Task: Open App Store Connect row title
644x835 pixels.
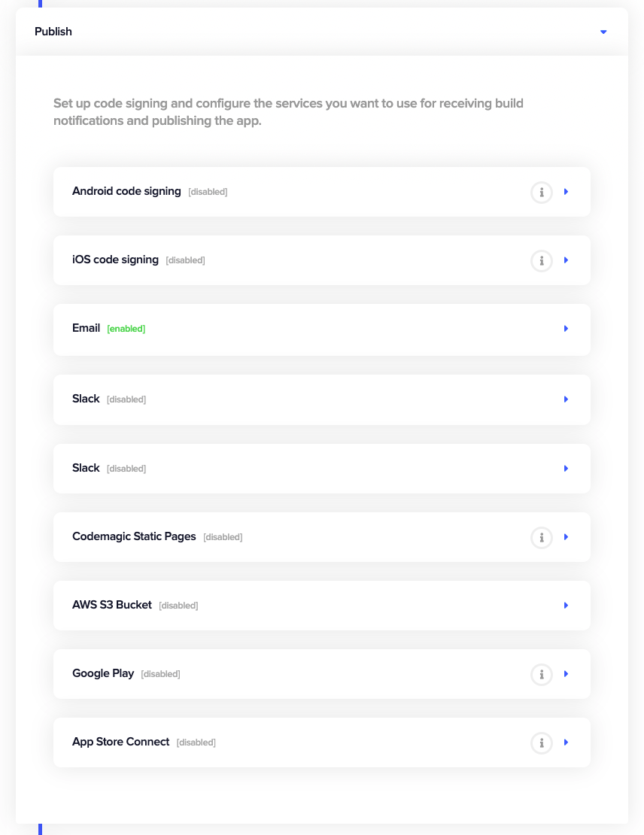Action: click(121, 742)
